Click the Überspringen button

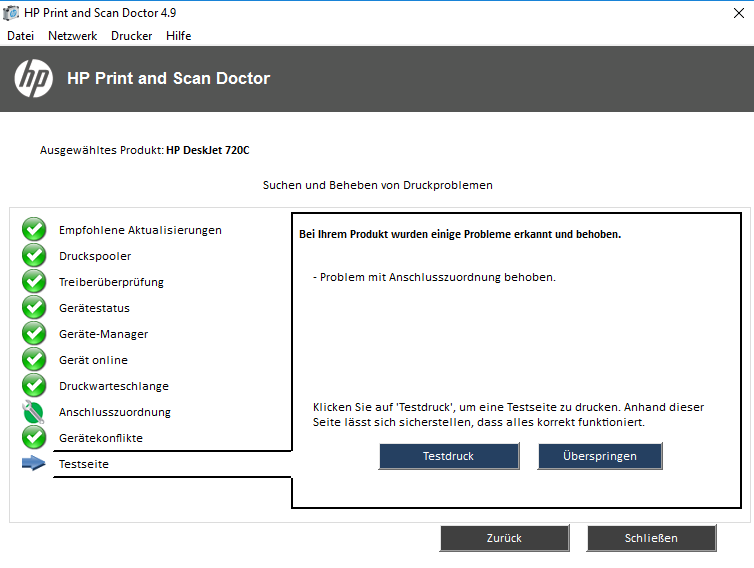tap(600, 456)
